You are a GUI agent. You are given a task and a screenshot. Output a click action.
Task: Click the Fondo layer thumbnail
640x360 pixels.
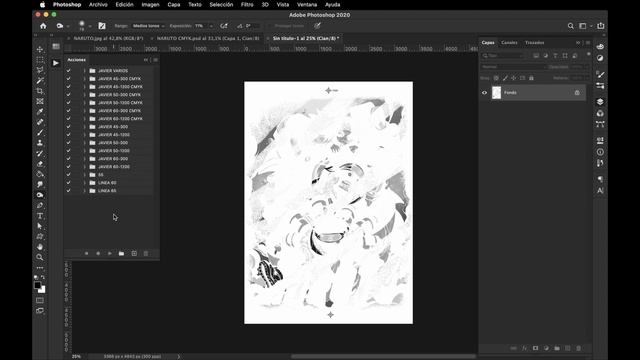coord(496,93)
